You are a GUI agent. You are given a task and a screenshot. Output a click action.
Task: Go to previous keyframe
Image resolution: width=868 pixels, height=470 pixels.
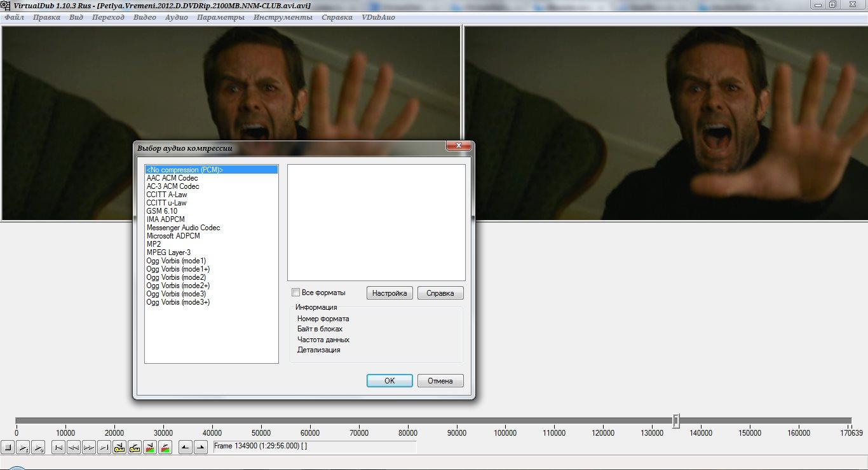119,447
